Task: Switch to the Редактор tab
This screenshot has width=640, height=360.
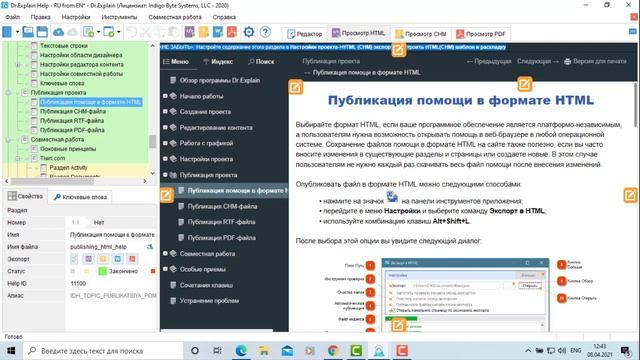Action: point(304,34)
